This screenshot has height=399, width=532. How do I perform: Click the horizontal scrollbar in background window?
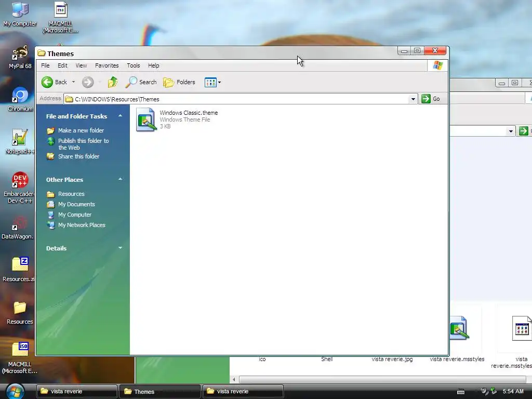coord(383,379)
